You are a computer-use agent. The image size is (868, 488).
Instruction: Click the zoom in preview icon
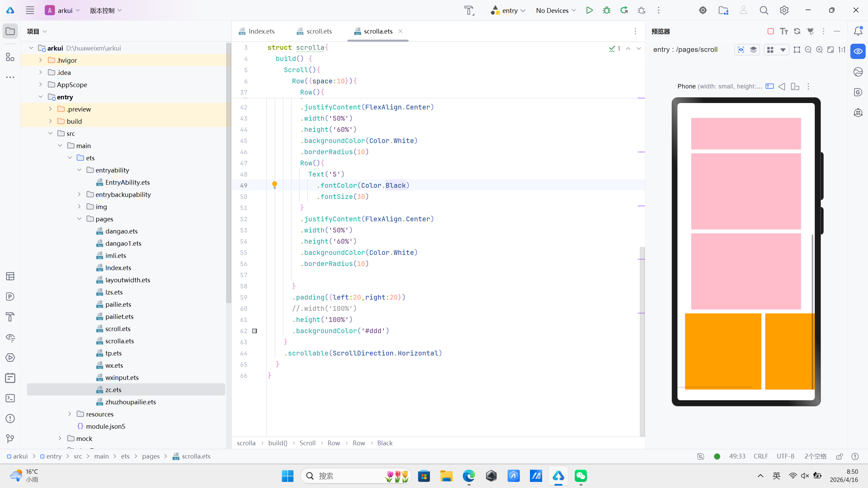click(819, 50)
